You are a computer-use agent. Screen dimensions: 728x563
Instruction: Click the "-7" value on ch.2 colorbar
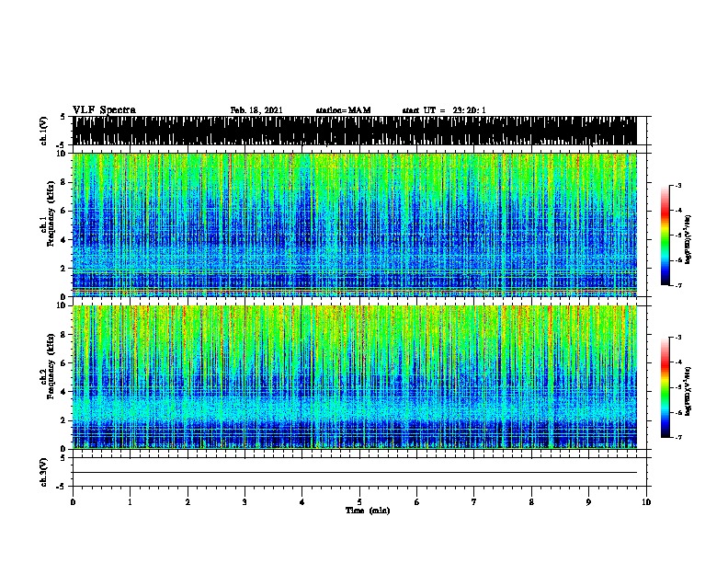(x=677, y=438)
